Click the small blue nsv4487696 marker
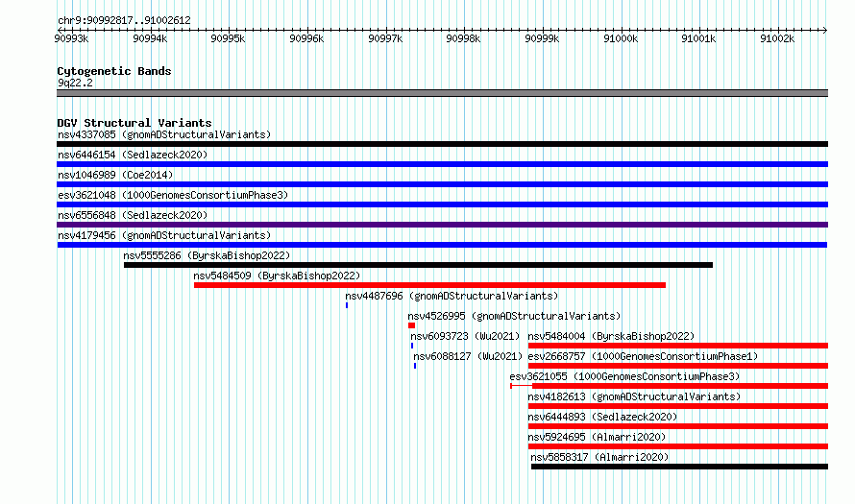The image size is (855, 504). pos(347,305)
